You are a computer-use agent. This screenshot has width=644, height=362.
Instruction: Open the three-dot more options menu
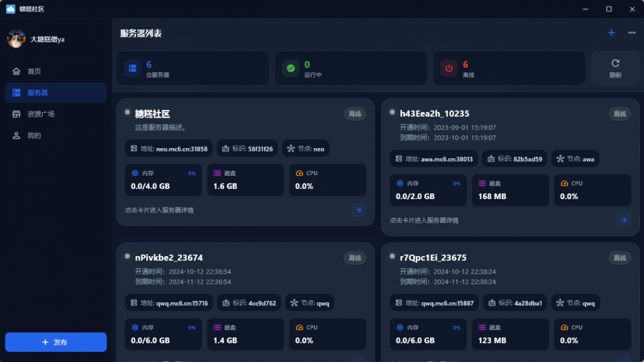(x=632, y=33)
